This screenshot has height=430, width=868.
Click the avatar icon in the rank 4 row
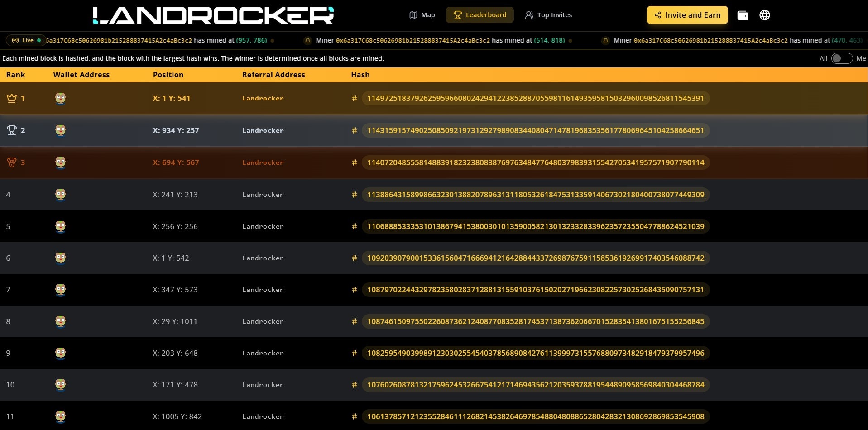point(61,195)
